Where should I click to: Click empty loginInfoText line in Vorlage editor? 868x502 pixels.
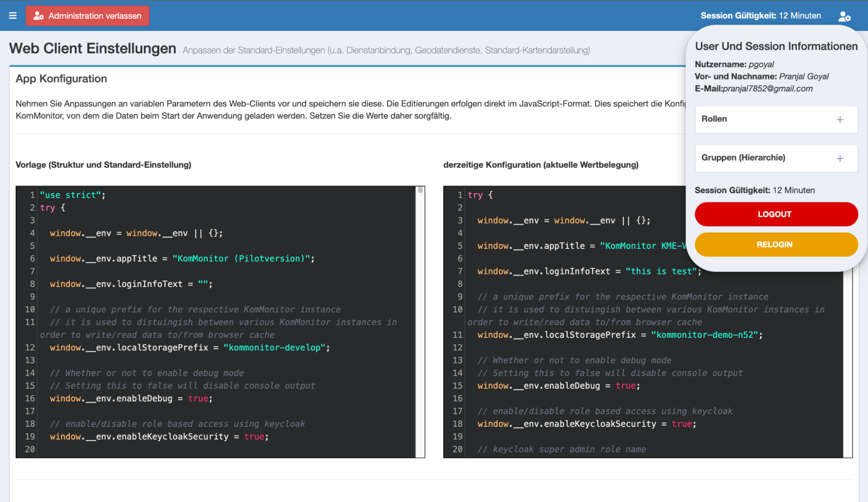(131, 284)
